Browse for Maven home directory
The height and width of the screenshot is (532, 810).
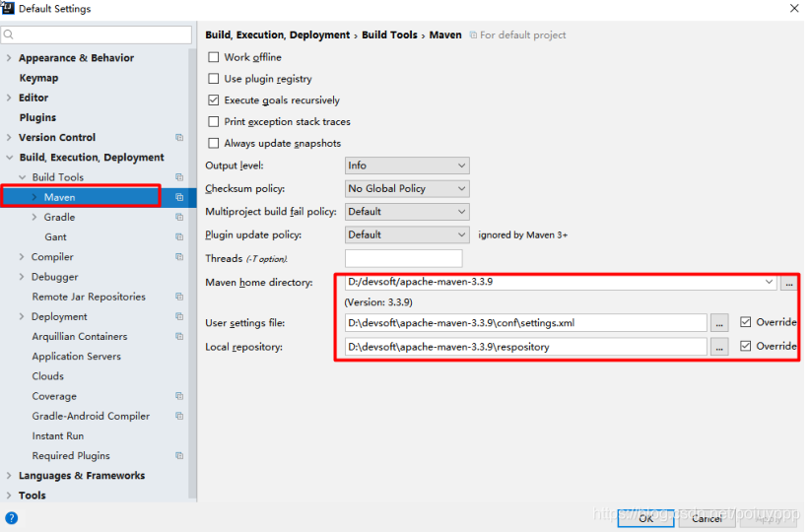point(789,283)
